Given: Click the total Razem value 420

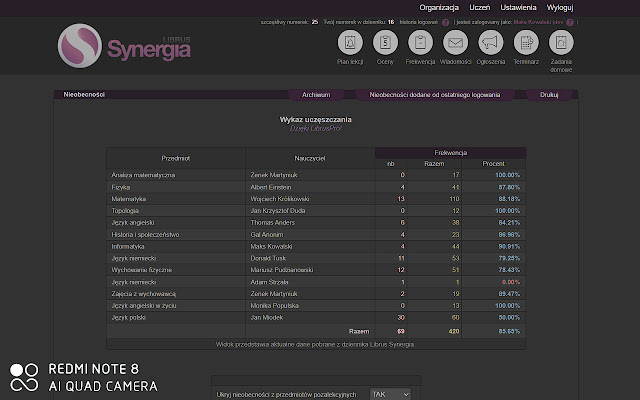Looking at the screenshot, I should (x=454, y=331).
